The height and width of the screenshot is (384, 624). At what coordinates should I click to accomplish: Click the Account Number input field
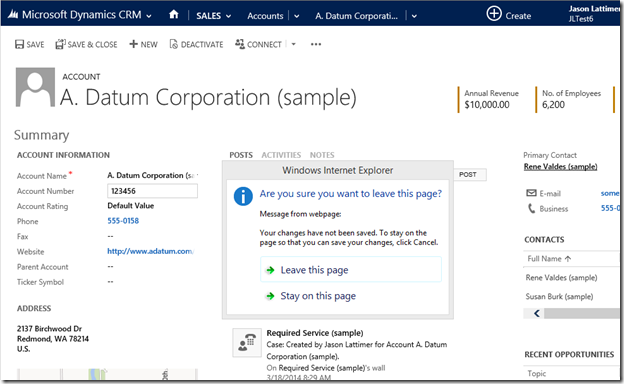[x=152, y=191]
